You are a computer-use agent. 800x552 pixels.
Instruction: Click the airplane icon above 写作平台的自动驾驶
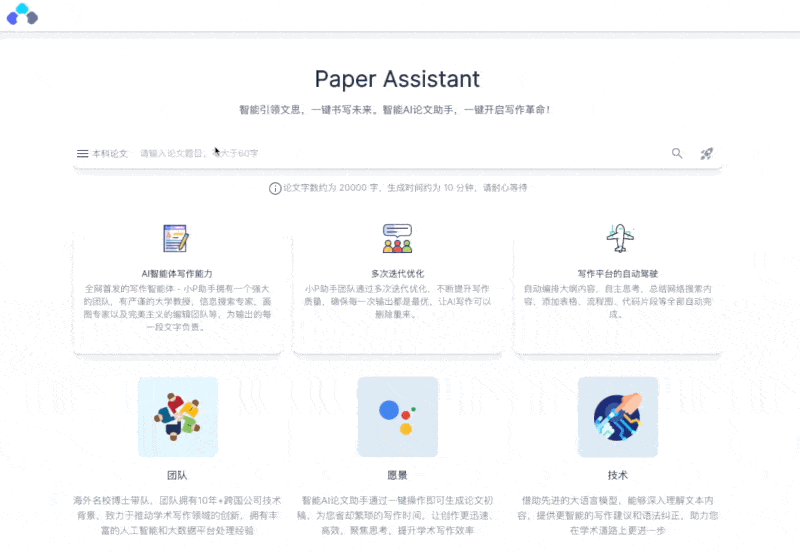coord(620,238)
